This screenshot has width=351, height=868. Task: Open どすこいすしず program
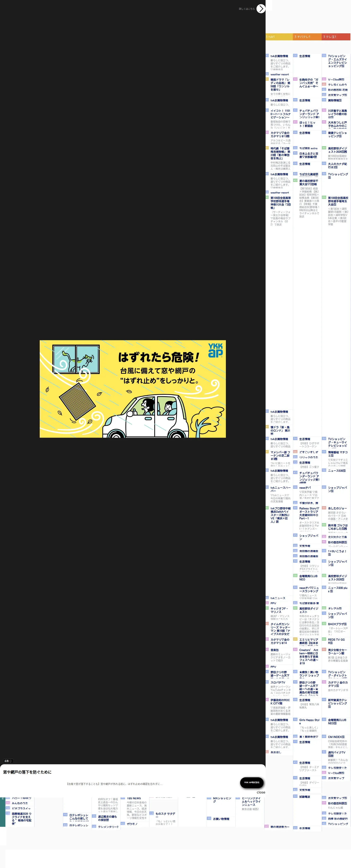click(x=309, y=452)
